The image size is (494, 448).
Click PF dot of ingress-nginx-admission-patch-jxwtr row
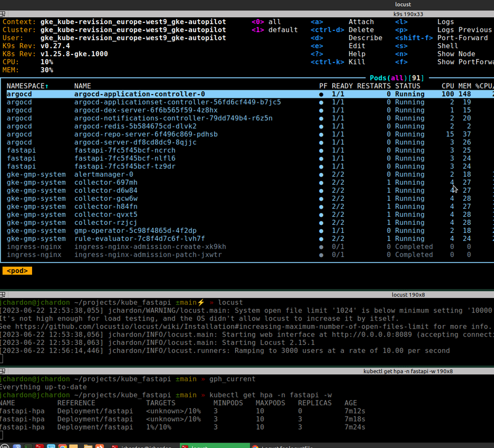click(321, 255)
